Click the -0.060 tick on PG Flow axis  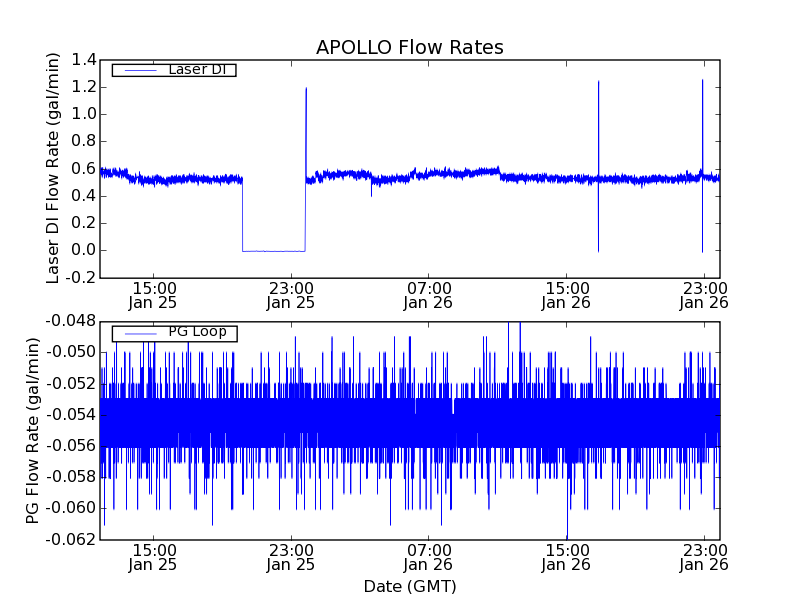coord(71,508)
